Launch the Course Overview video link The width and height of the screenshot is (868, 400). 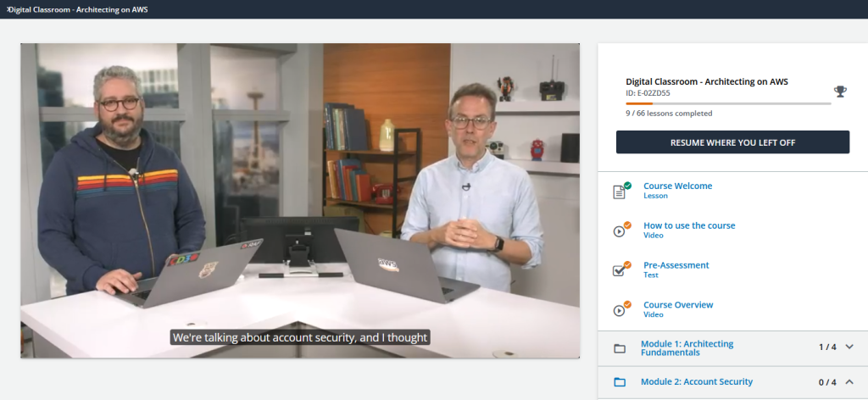tap(678, 305)
